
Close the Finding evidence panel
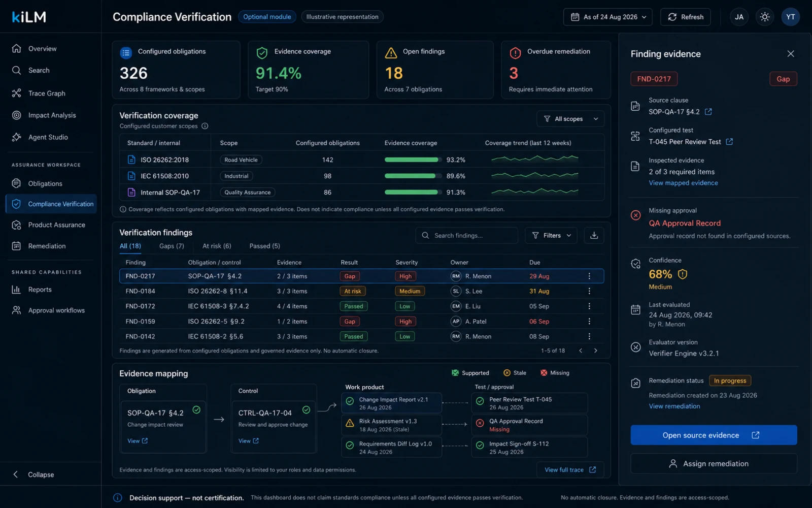coord(790,54)
